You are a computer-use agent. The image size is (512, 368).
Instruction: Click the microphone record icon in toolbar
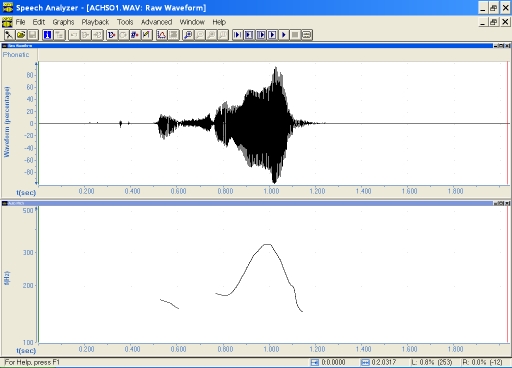click(9, 35)
